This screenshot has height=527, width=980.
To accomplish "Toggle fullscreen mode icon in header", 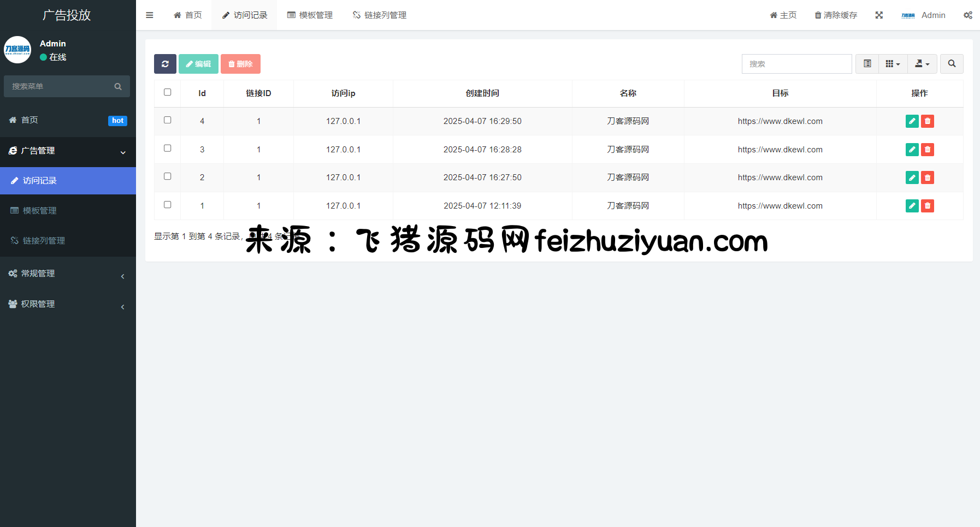I will (x=879, y=15).
